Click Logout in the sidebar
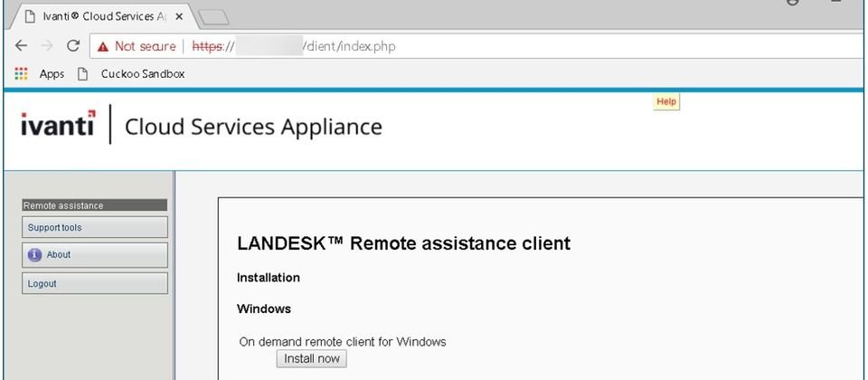Screen dimensions: 868x380 pos(95,283)
